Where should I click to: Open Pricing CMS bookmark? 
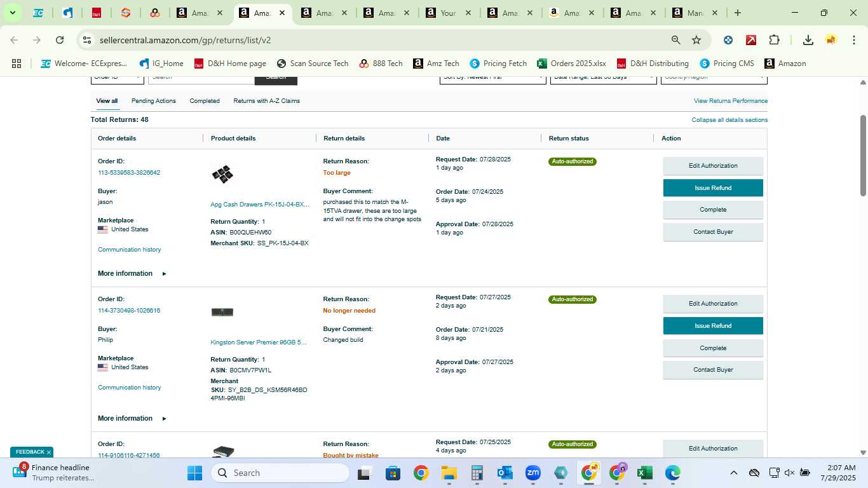[727, 64]
